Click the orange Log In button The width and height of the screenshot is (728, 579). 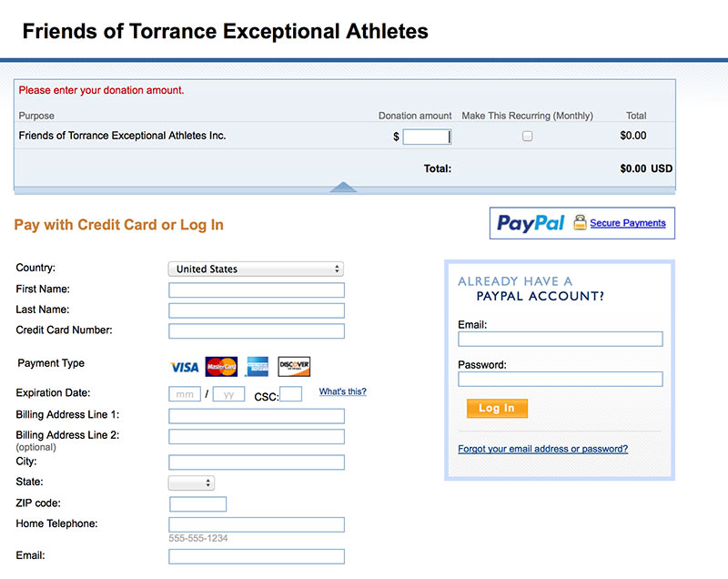(x=497, y=409)
